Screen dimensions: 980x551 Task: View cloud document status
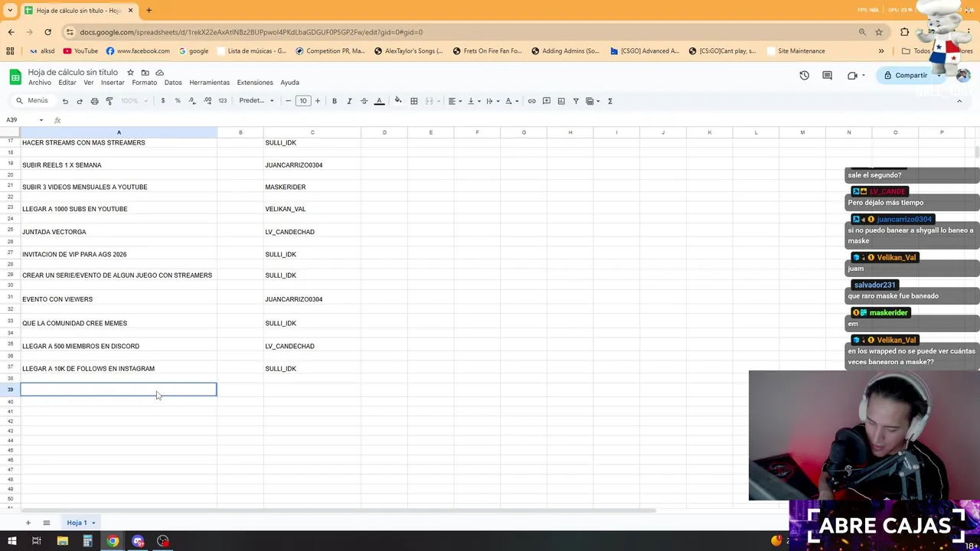pyautogui.click(x=159, y=73)
